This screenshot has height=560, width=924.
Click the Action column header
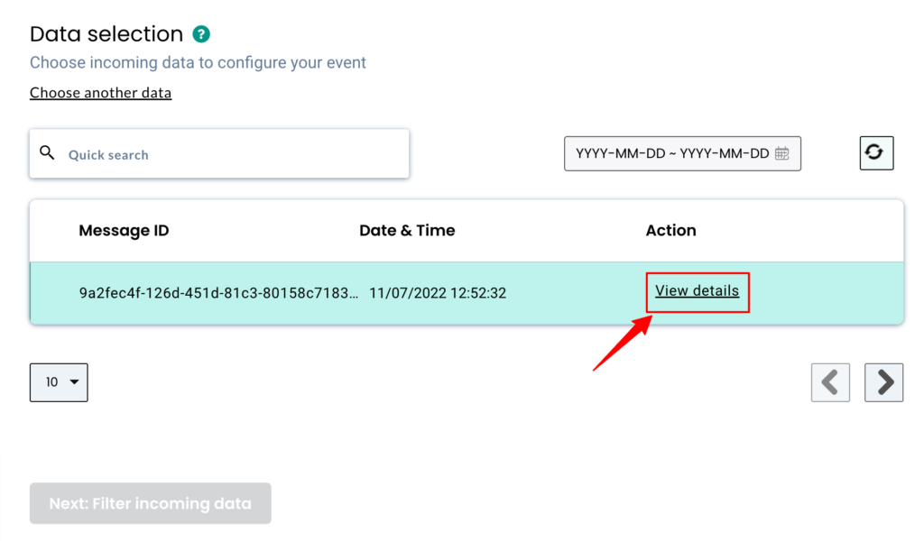coord(670,231)
